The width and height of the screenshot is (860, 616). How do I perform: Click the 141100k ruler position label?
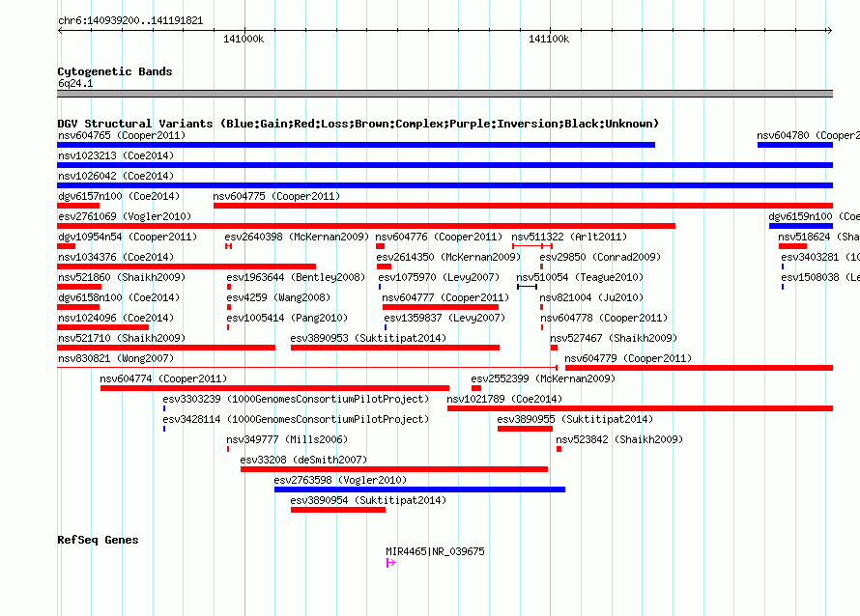[x=549, y=39]
